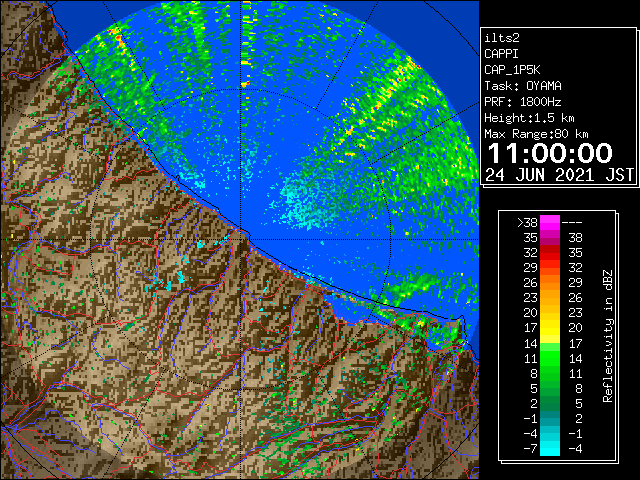Click the 'Reflectivity in dBZ' legend title
The width and height of the screenshot is (640, 480).
(608, 336)
